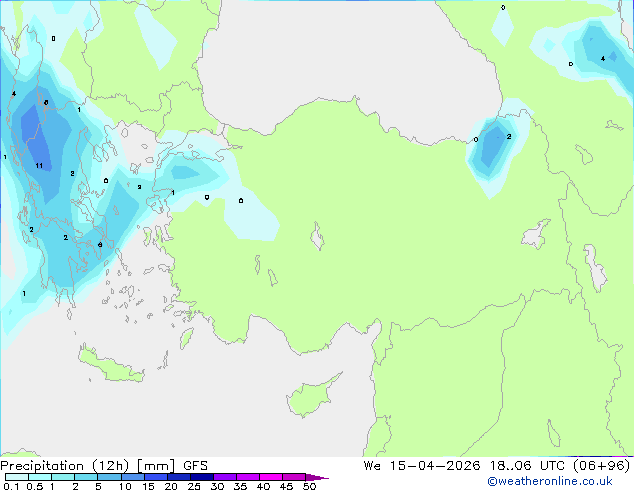Image resolution: width=634 pixels, height=490 pixels.
Task: Click the "2" inside the Georgia coast blue patch
Action: (x=509, y=137)
